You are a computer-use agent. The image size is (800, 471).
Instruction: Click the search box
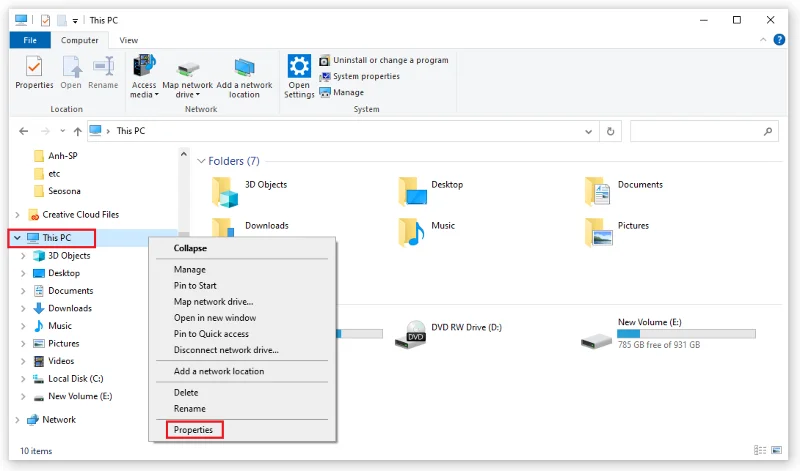click(704, 132)
